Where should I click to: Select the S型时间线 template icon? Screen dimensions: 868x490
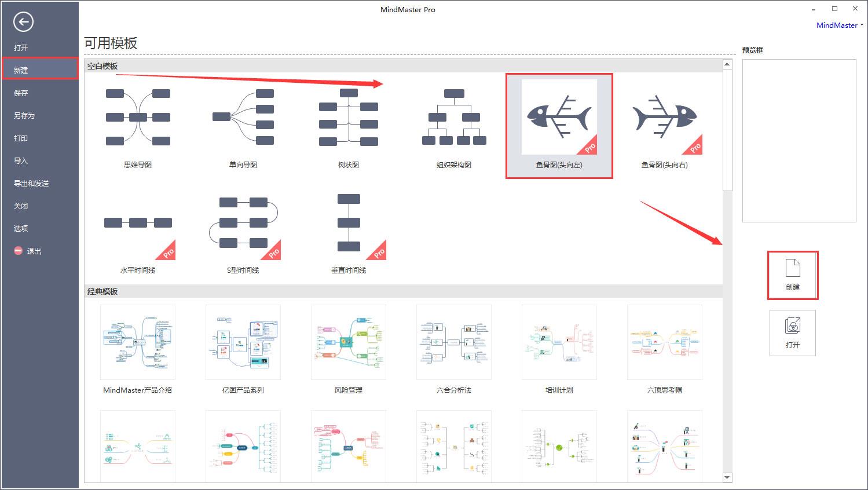coord(243,222)
